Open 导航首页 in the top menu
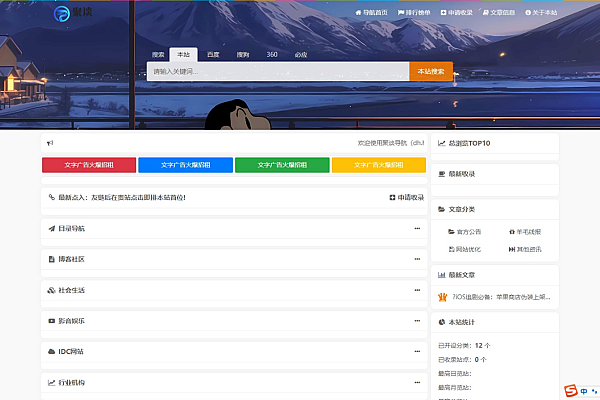 click(371, 13)
